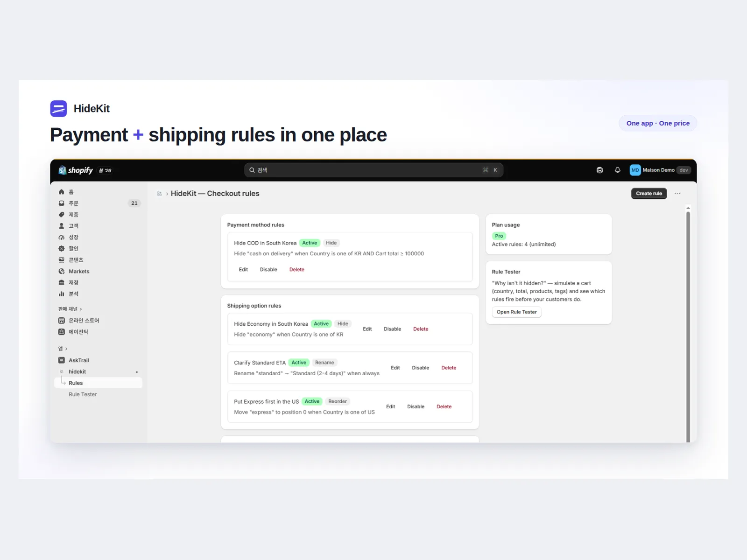Click the AskTrail app icon
Screen dimensions: 747x560
pyautogui.click(x=61, y=360)
